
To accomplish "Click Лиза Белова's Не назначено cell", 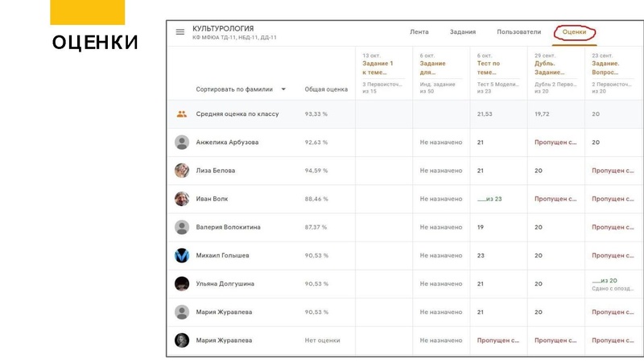I will pyautogui.click(x=440, y=171).
